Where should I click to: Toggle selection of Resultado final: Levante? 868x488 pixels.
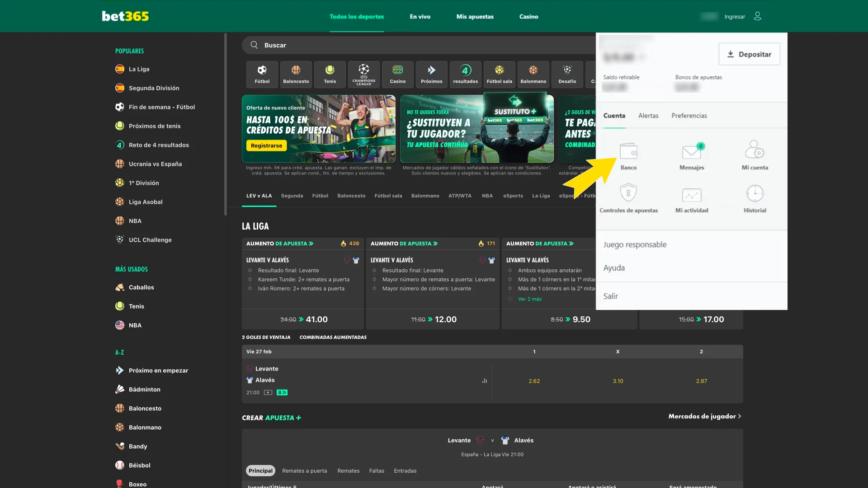click(288, 270)
